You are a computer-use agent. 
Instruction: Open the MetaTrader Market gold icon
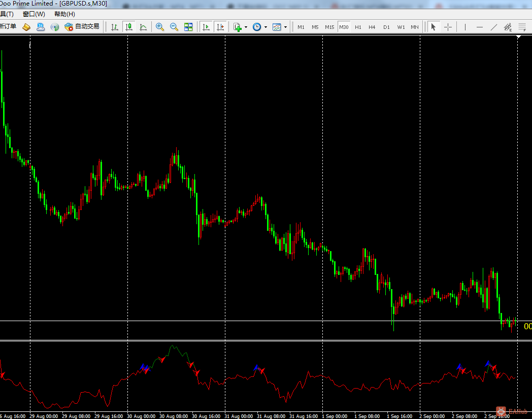tap(26, 27)
